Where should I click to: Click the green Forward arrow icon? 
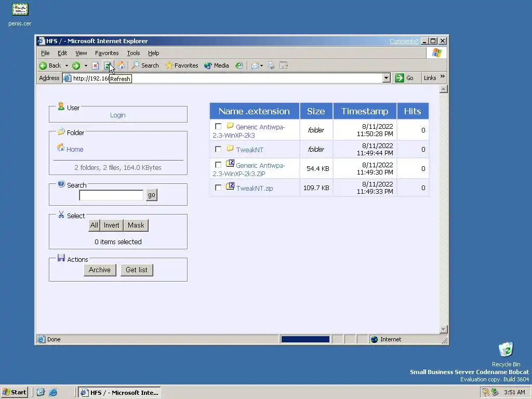pos(76,65)
